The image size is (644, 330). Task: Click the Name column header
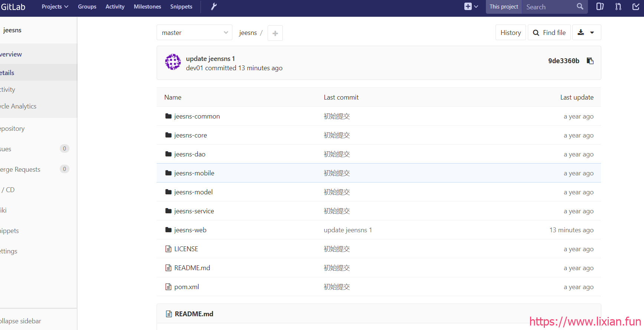click(173, 97)
